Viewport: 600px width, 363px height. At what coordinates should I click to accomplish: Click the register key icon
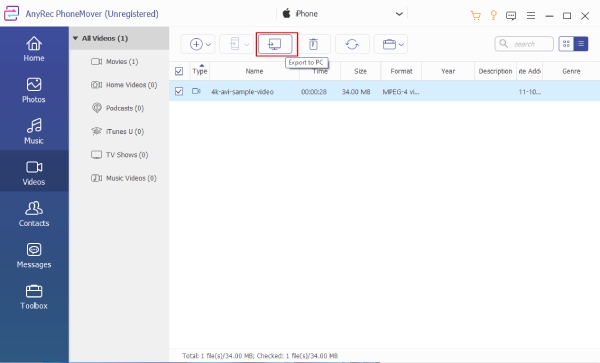coord(493,15)
